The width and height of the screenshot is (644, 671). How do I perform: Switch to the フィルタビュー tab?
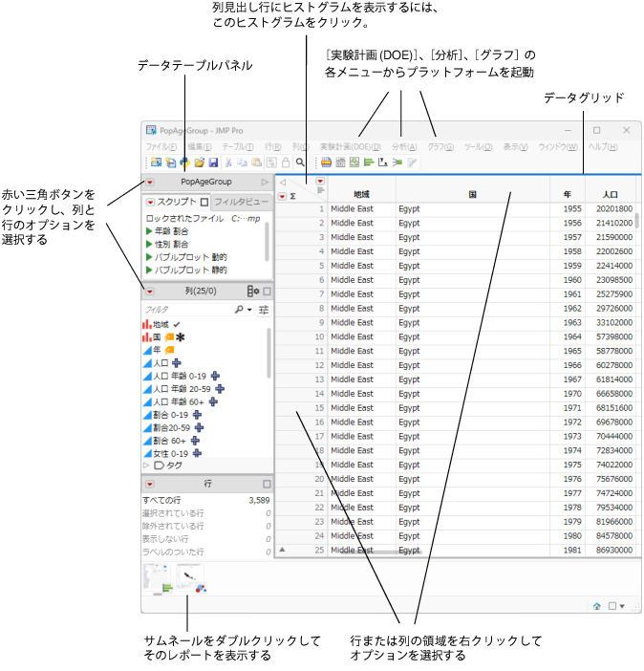241,202
